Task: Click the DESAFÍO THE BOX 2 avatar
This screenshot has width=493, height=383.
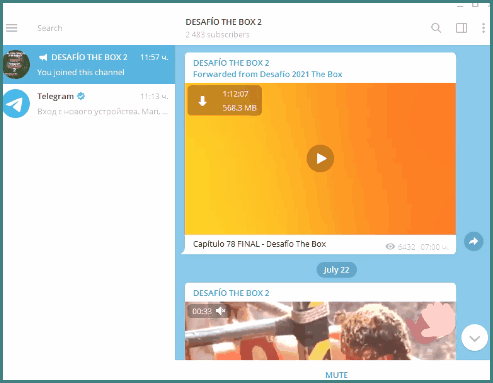Action: click(x=16, y=64)
